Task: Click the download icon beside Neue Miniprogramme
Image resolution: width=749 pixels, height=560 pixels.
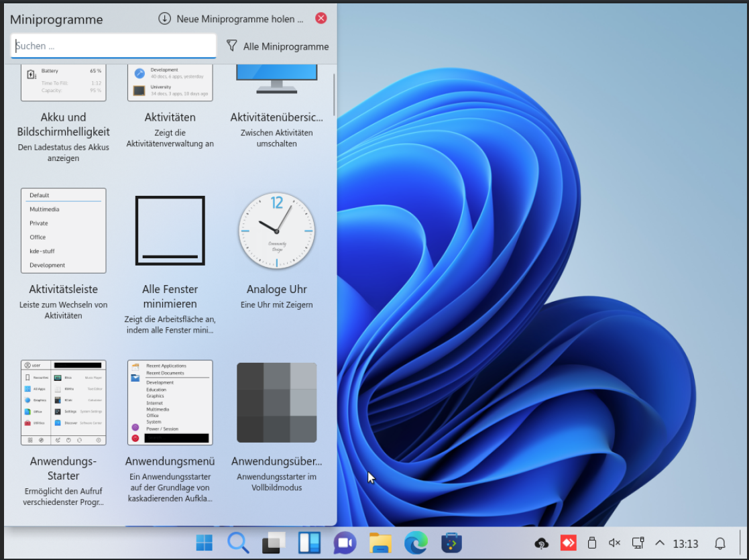Action: point(164,19)
